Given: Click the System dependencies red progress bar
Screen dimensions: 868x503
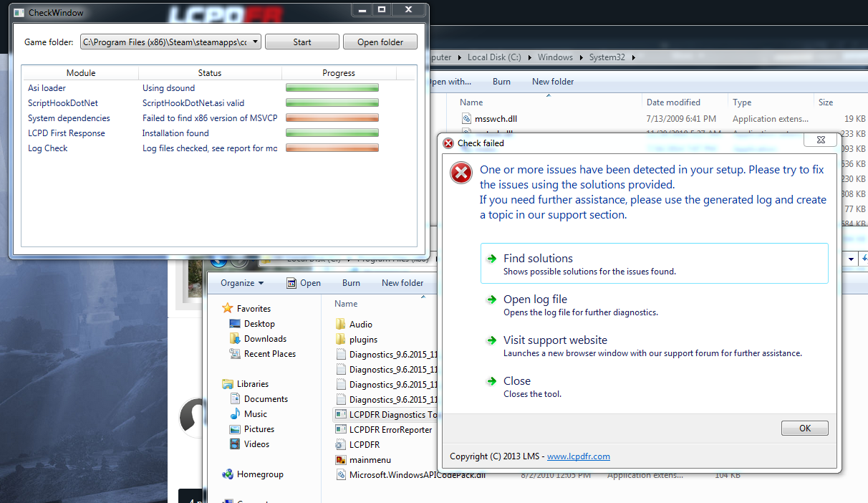Looking at the screenshot, I should click(332, 118).
